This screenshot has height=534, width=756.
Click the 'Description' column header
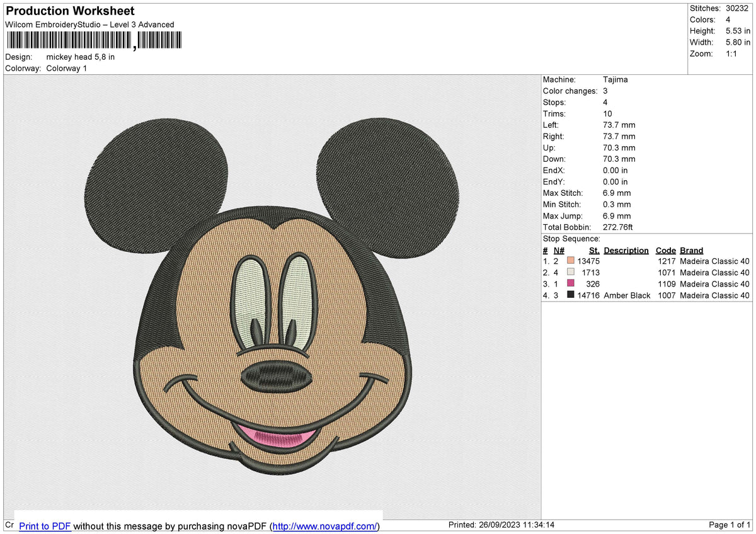pyautogui.click(x=626, y=250)
